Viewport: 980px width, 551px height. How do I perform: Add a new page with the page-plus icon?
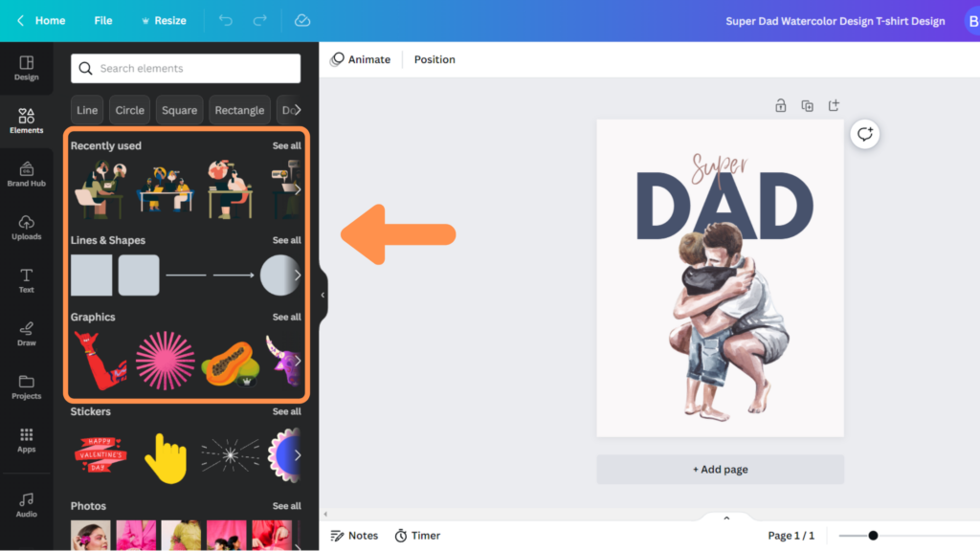[x=834, y=105]
